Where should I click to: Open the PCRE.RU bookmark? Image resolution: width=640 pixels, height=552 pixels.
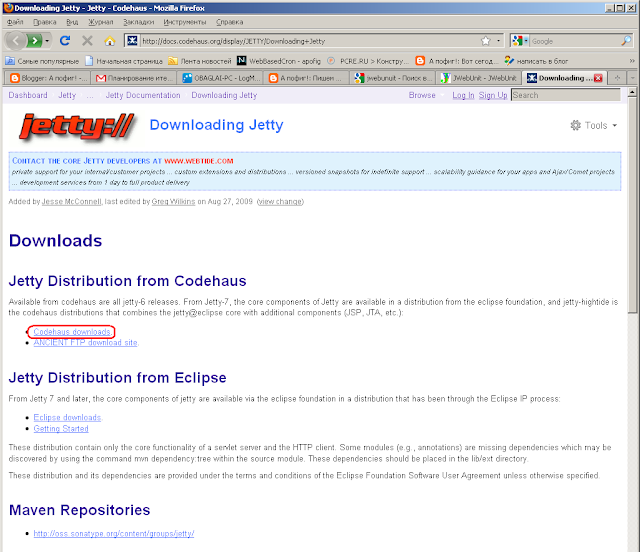(x=368, y=61)
